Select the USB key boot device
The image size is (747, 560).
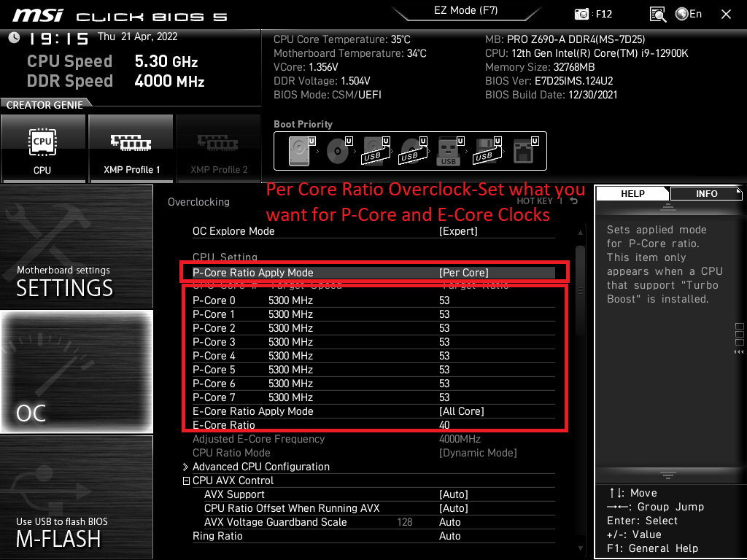click(450, 150)
